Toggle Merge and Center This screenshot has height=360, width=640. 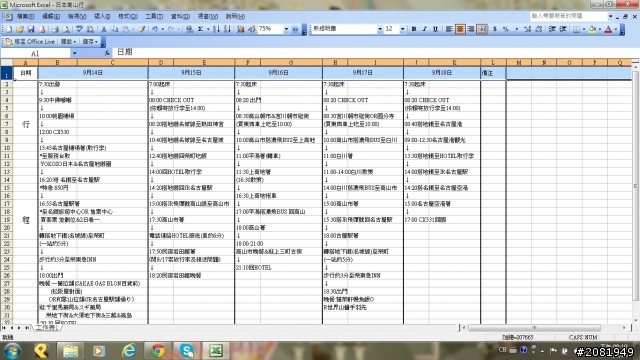tap(482, 29)
